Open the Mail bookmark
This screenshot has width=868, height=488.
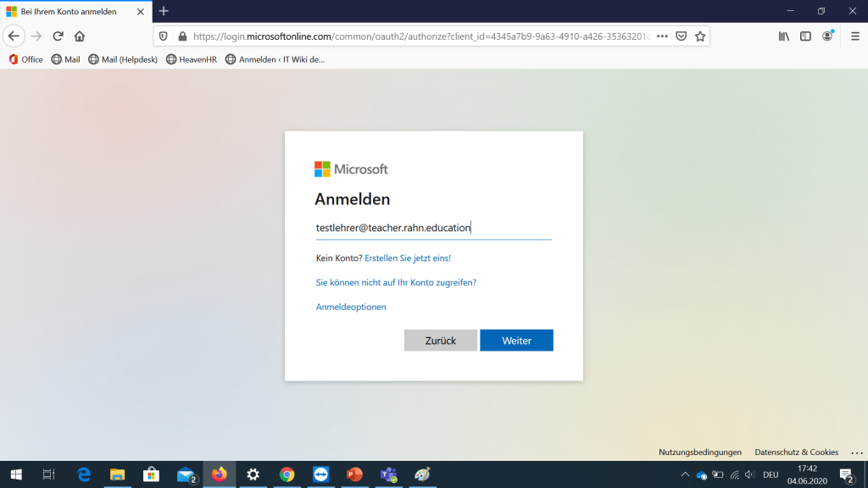65,59
